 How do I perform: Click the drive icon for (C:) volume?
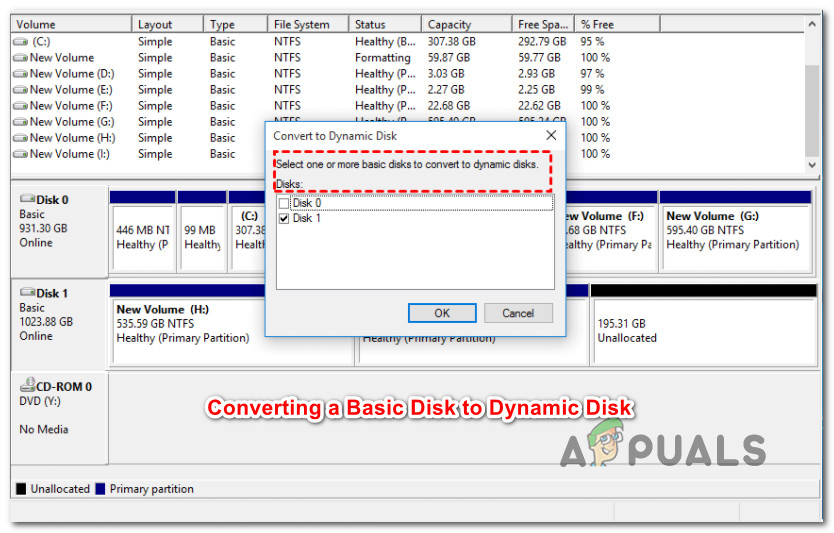21,41
